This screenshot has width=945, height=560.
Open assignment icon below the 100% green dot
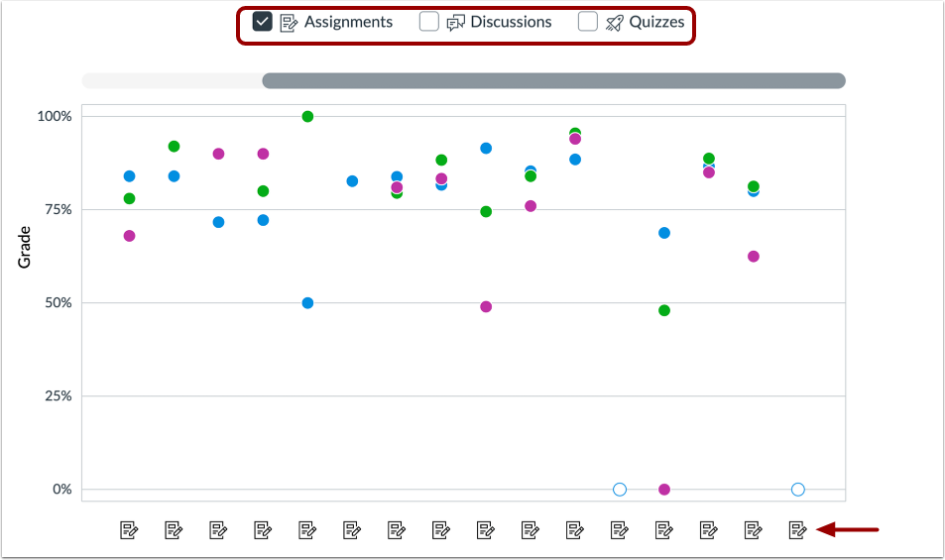tap(307, 530)
